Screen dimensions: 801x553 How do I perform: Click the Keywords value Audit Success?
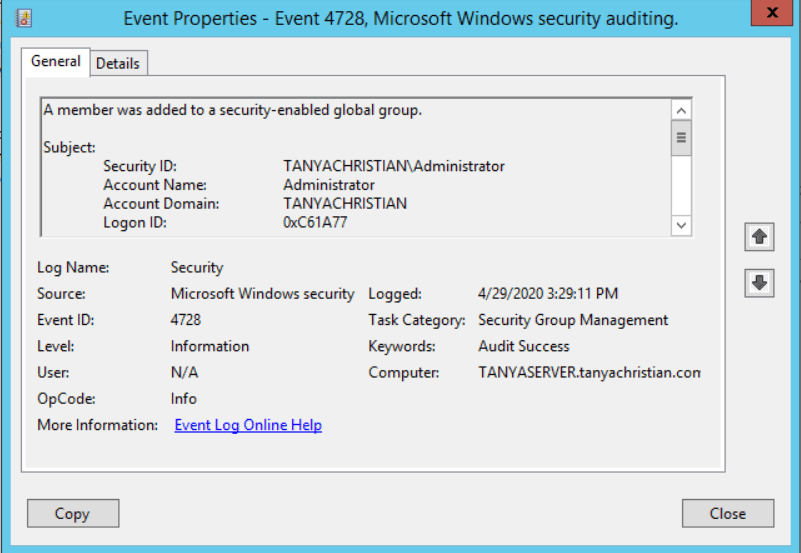pos(524,346)
